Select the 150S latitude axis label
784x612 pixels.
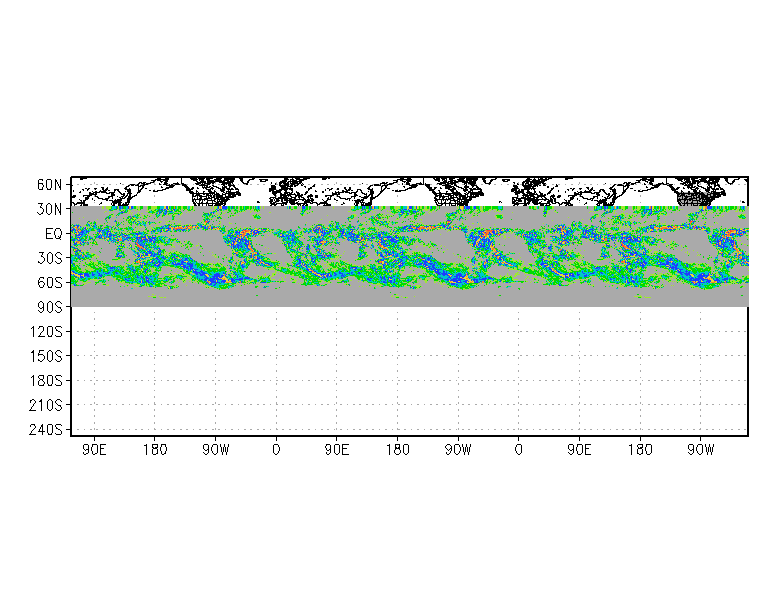(46, 356)
